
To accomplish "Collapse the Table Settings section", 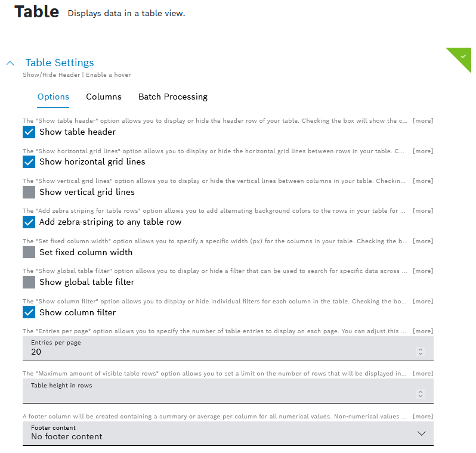I will pos(10,63).
